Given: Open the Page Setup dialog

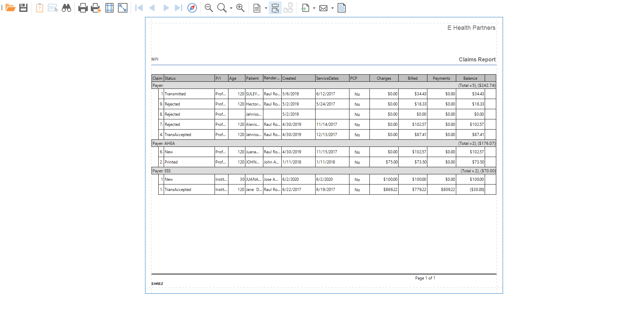Looking at the screenshot, I should (x=109, y=8).
